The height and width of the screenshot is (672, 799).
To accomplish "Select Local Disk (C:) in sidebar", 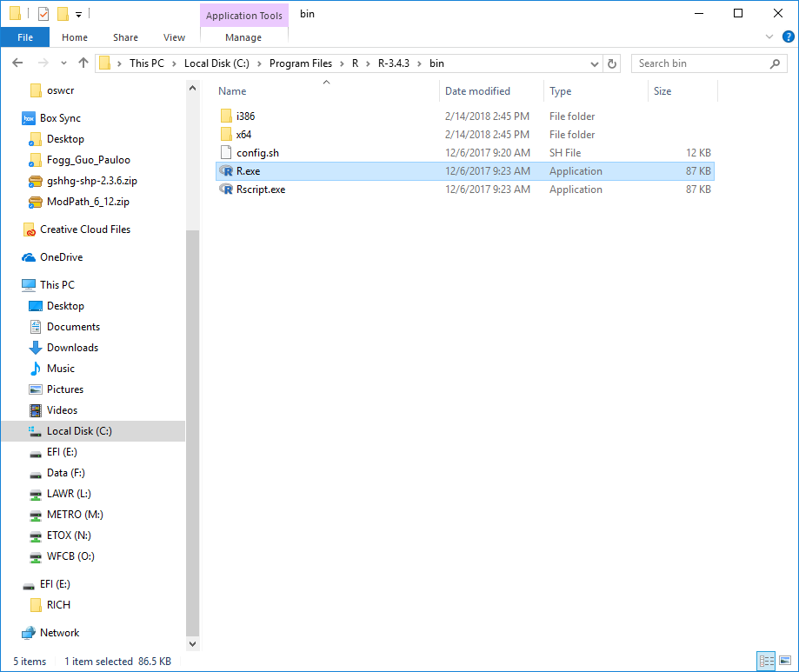I will click(x=93, y=431).
